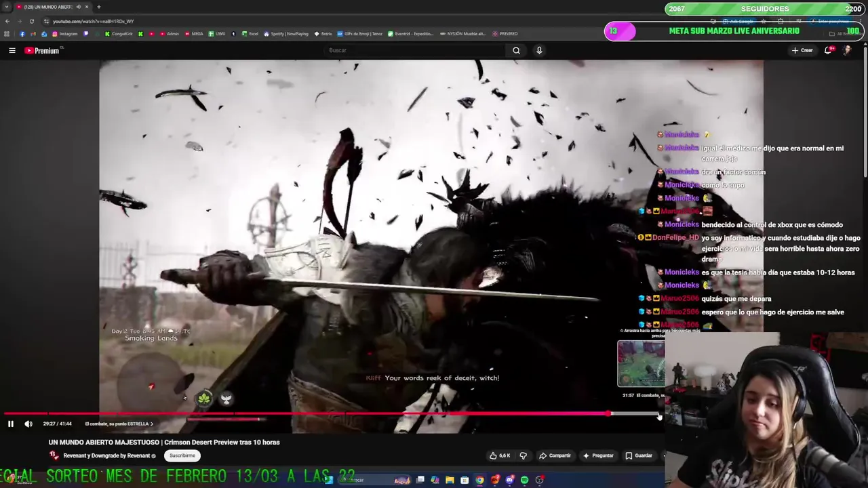868x488 pixels.
Task: Open the YouTube hamburger guide menu
Action: (12, 50)
